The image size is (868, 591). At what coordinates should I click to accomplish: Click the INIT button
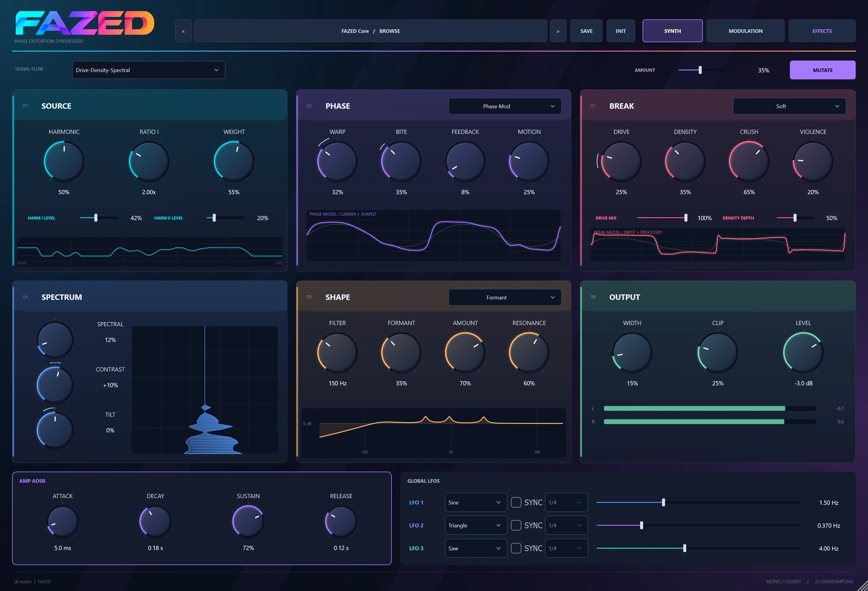point(620,31)
